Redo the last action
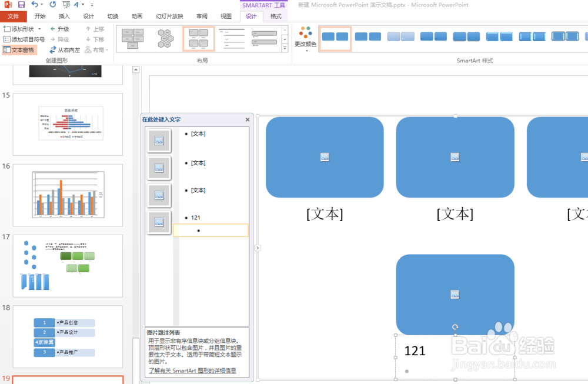 pos(53,5)
